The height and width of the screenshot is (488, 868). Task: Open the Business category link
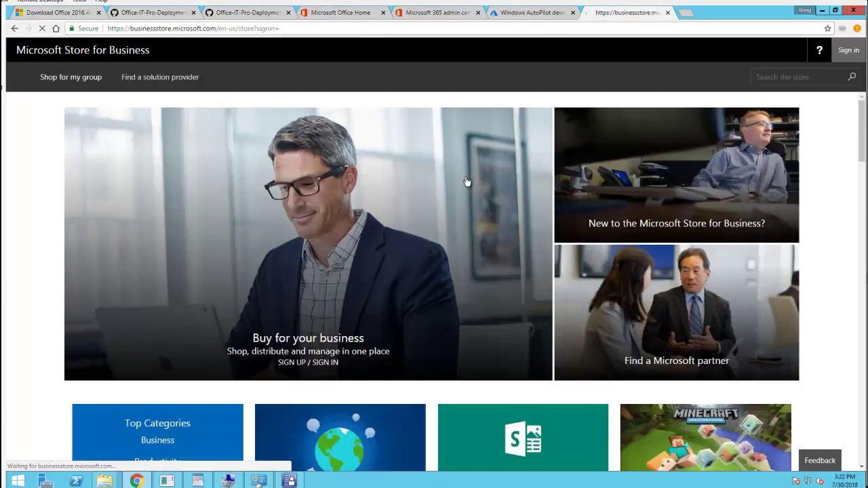click(x=157, y=440)
